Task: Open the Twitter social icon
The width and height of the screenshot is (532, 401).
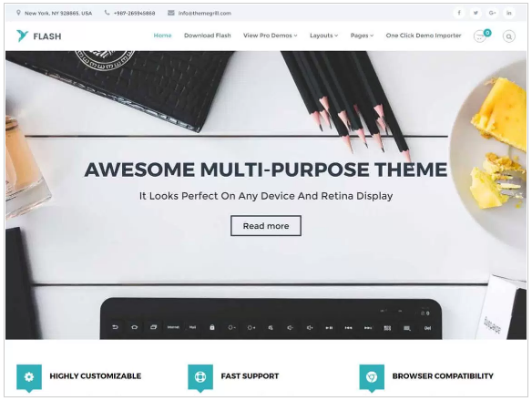Action: click(476, 13)
